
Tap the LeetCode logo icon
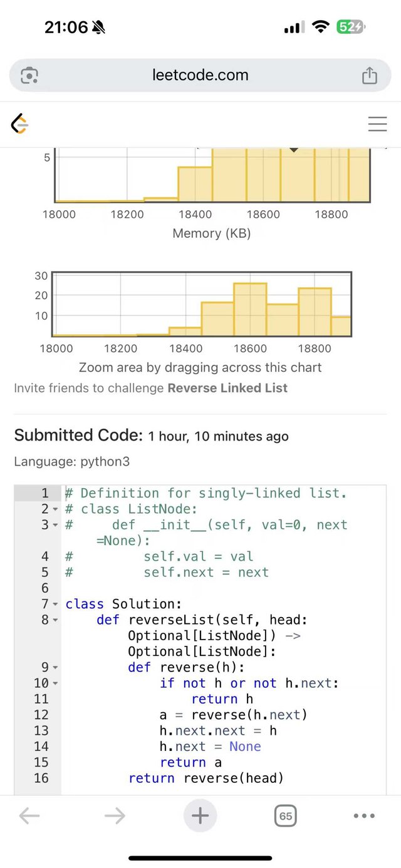click(20, 124)
